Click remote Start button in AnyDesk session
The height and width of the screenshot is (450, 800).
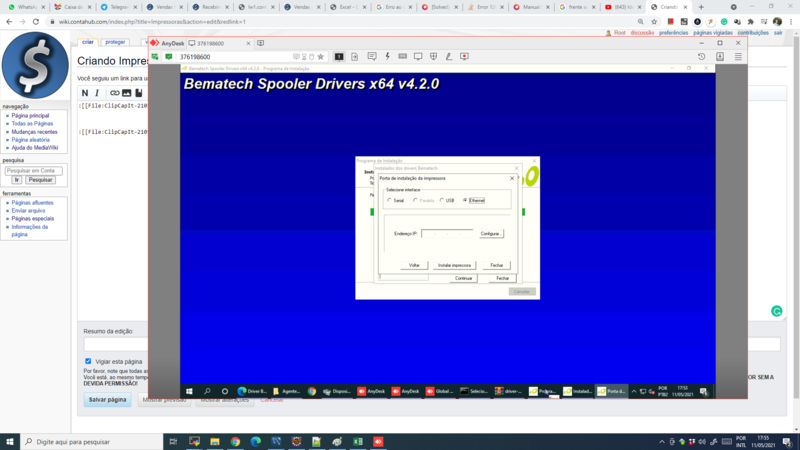[189, 391]
